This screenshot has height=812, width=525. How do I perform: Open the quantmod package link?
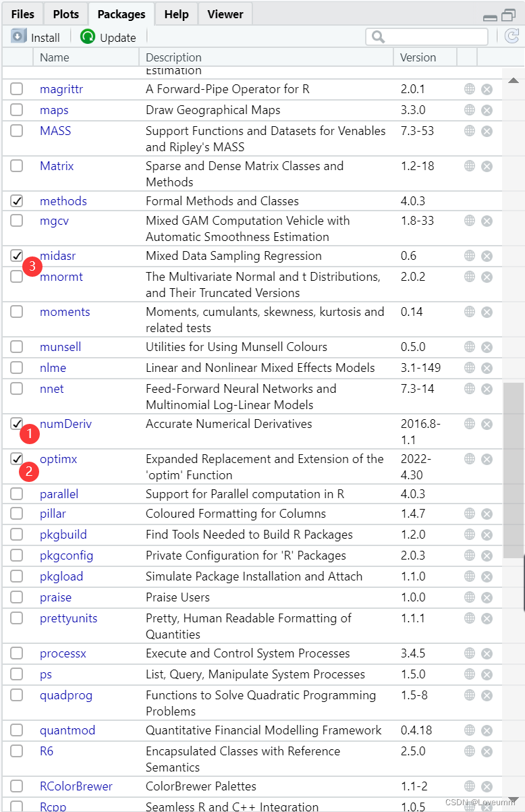(67, 730)
